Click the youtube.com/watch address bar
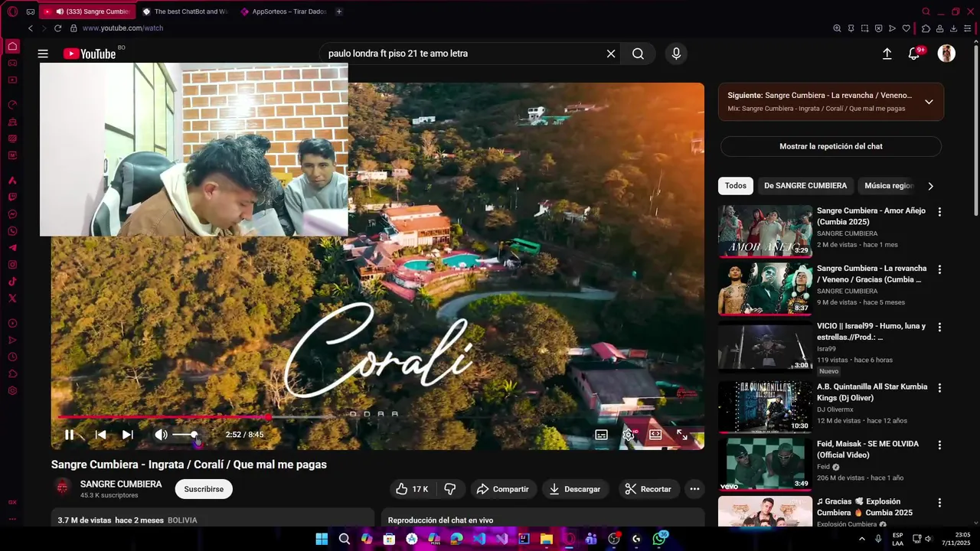The width and height of the screenshot is (980, 551). (x=122, y=28)
